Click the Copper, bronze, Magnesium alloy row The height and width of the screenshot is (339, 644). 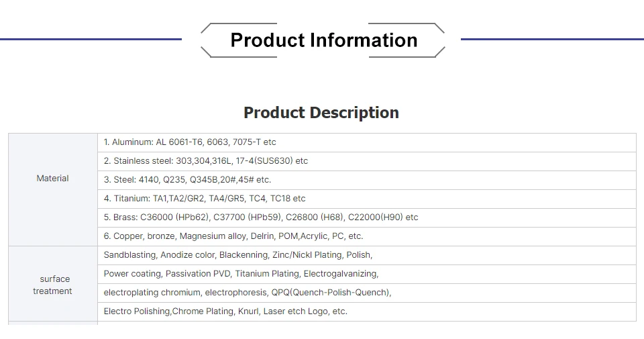click(x=233, y=236)
